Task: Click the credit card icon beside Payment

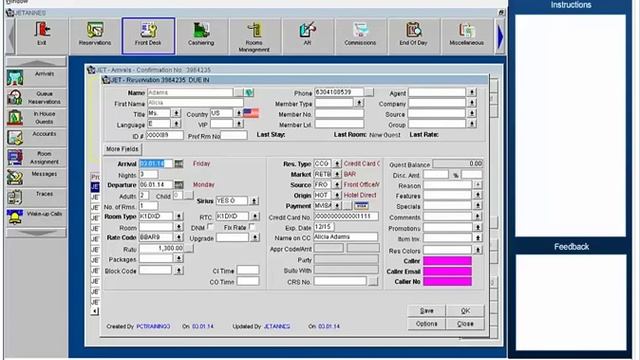Action: (362, 206)
